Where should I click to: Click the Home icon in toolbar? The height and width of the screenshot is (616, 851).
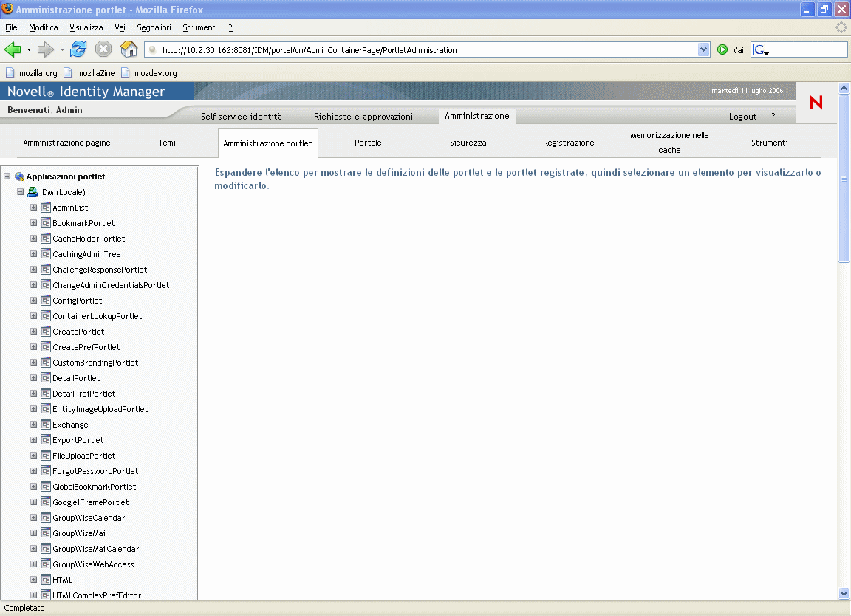[x=129, y=49]
